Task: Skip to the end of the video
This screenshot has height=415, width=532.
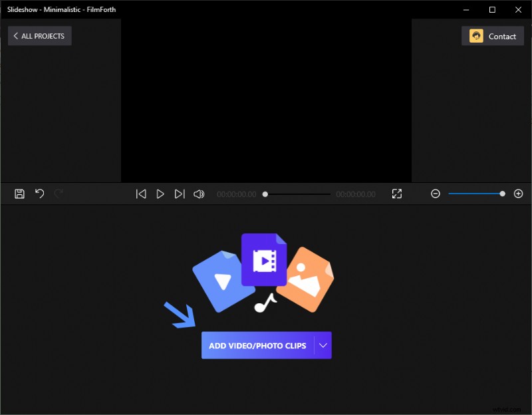Action: coord(180,194)
